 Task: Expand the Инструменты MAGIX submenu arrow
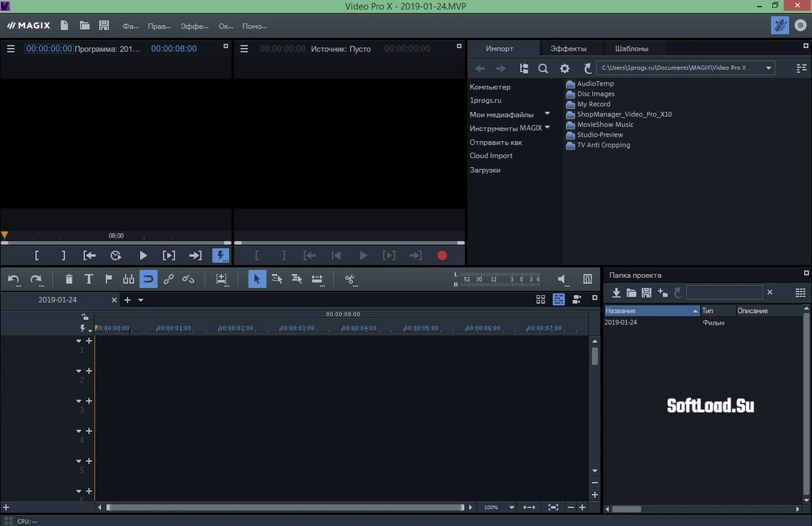click(x=547, y=127)
